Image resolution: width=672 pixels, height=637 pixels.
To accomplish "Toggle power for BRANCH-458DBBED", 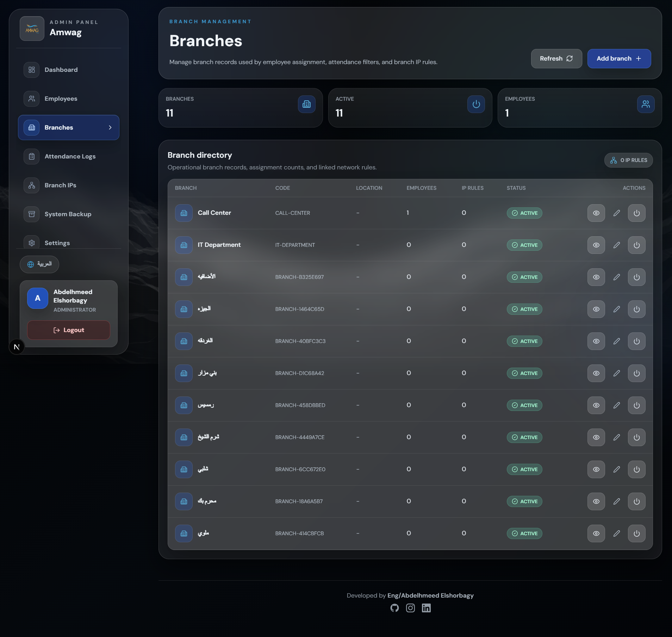I will coord(637,405).
